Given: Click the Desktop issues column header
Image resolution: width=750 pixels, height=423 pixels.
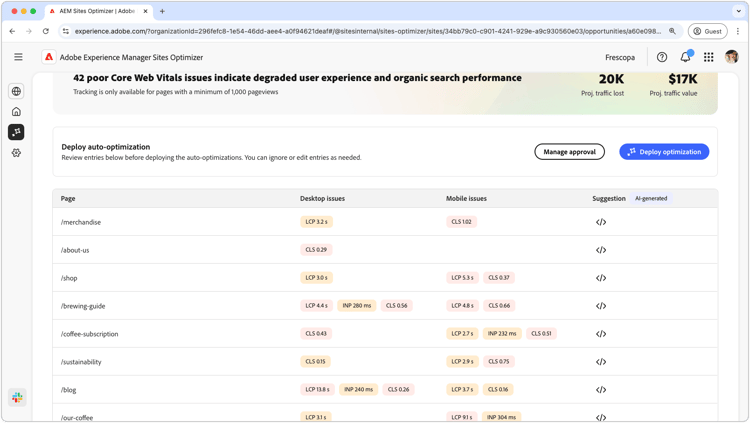Looking at the screenshot, I should (x=322, y=199).
